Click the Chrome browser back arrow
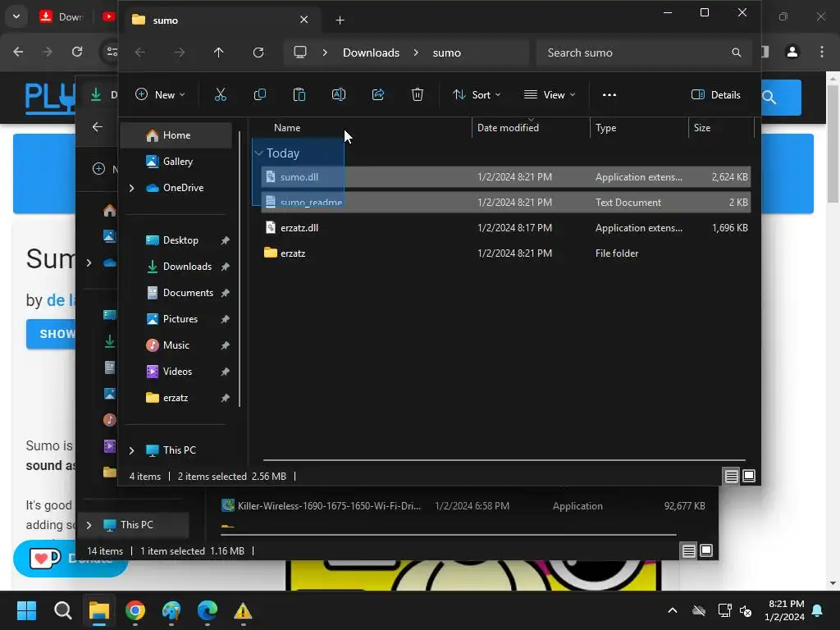Screen dimensions: 840x630 [18, 52]
